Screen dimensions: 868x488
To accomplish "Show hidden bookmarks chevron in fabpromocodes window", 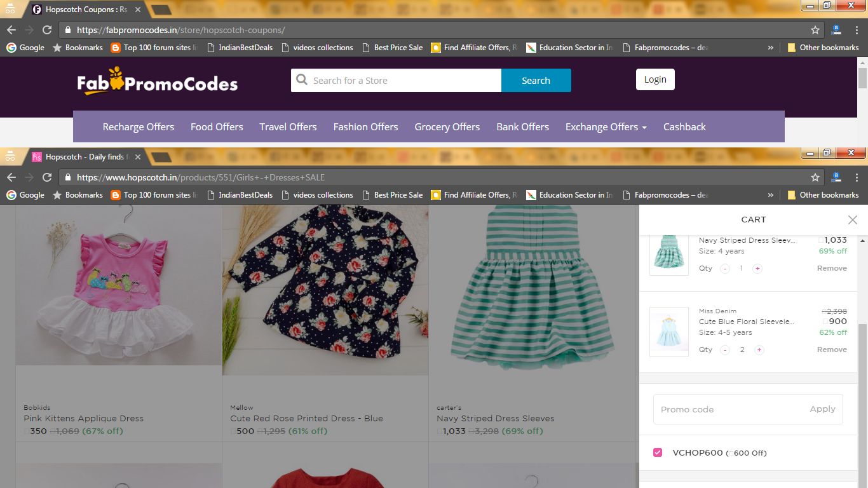I will (771, 48).
